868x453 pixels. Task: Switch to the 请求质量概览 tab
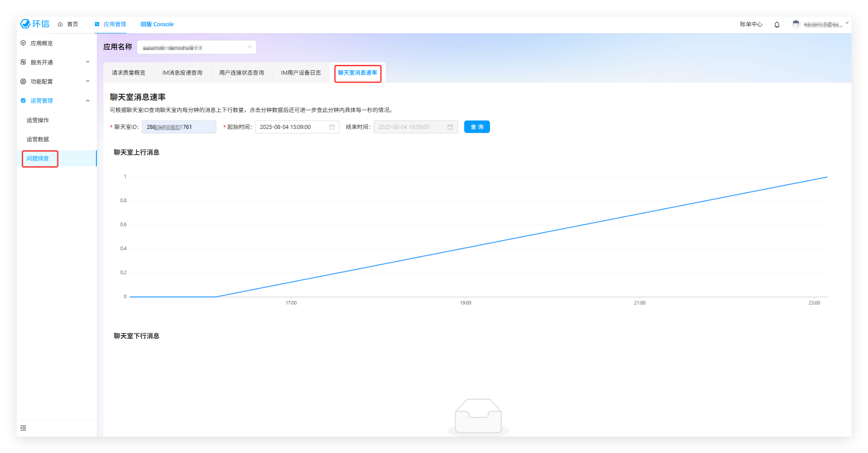coord(128,73)
